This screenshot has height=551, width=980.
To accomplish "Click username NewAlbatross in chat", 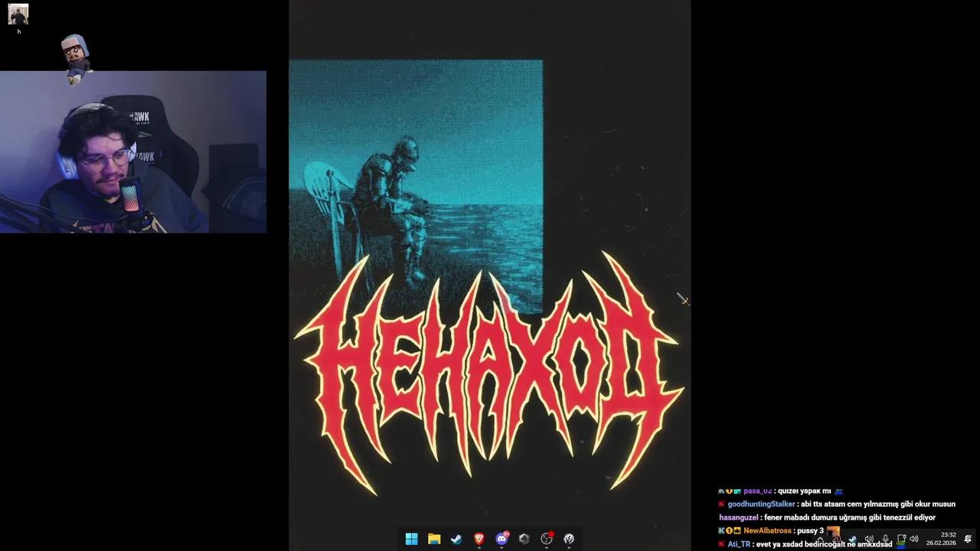I will click(x=767, y=530).
